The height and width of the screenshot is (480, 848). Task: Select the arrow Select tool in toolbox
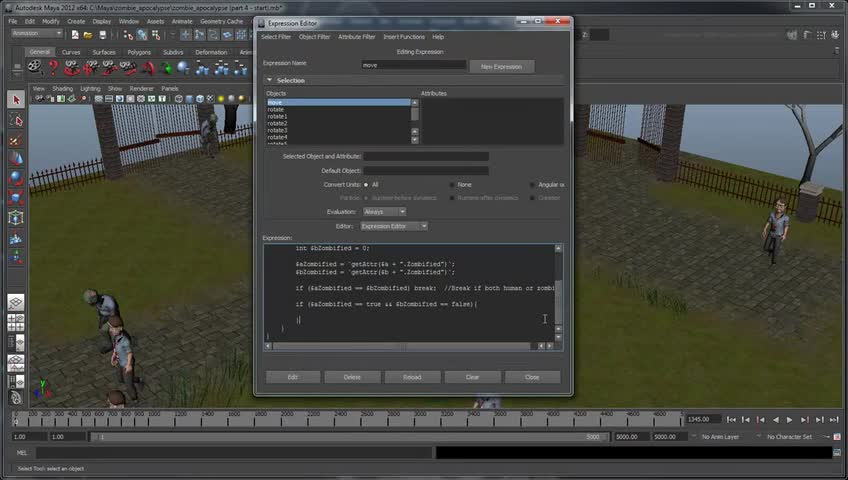point(16,100)
